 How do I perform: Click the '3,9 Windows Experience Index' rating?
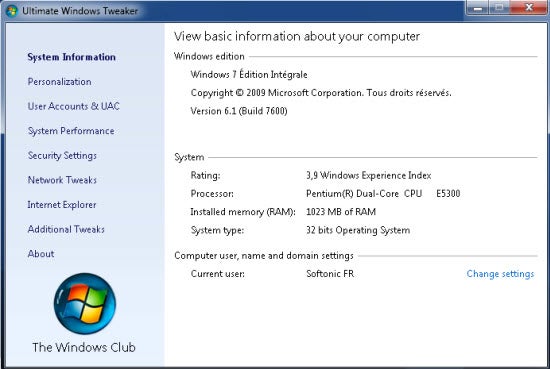[369, 175]
